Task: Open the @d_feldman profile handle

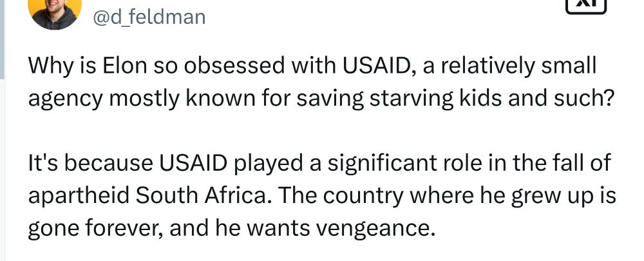Action: pyautogui.click(x=149, y=17)
